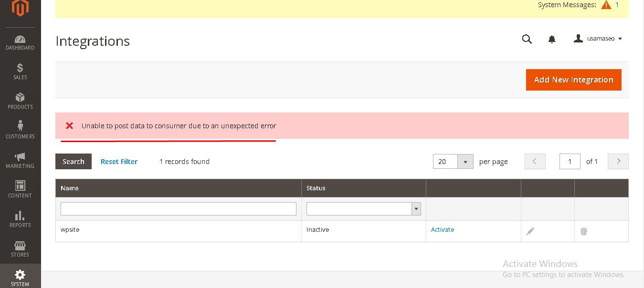Click the system messages warning icon
The height and width of the screenshot is (288, 644).
[606, 5]
